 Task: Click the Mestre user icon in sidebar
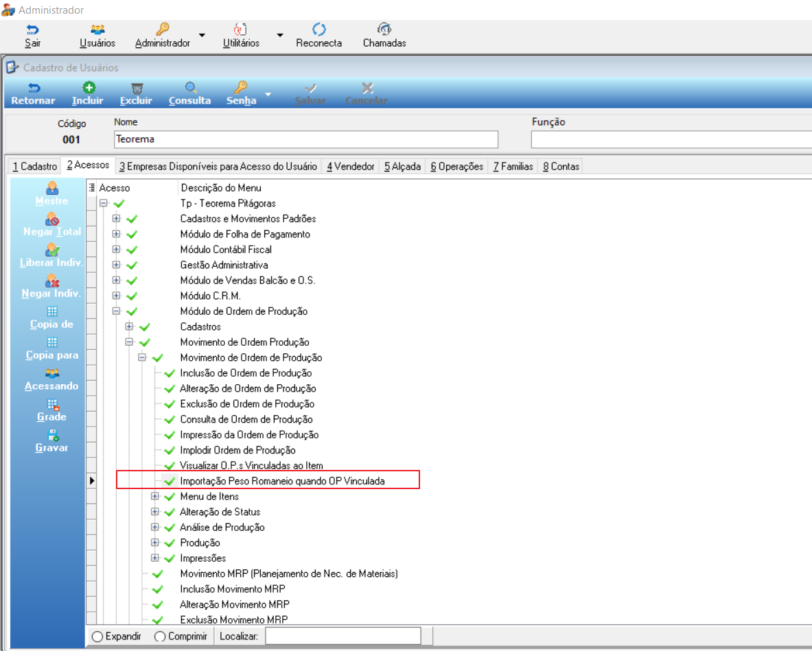(51, 187)
